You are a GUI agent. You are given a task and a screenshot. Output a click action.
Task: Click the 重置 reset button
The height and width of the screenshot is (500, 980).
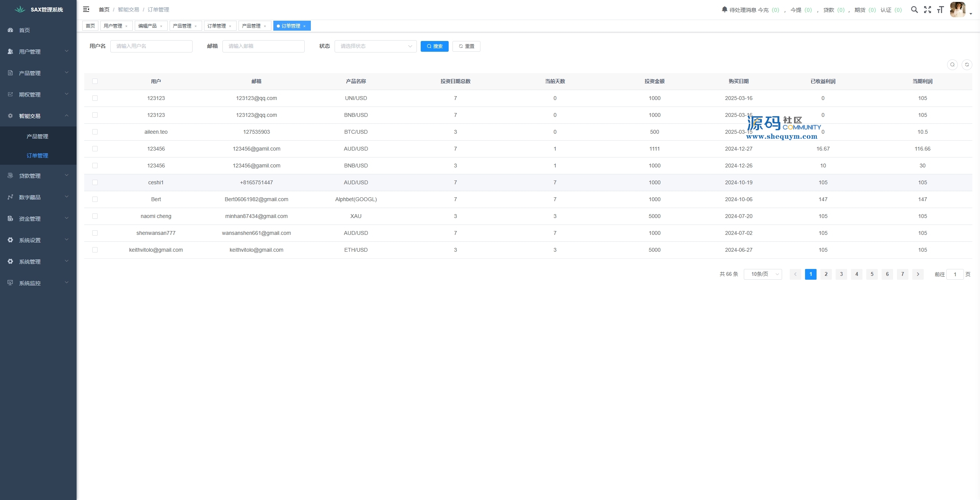pos(466,46)
